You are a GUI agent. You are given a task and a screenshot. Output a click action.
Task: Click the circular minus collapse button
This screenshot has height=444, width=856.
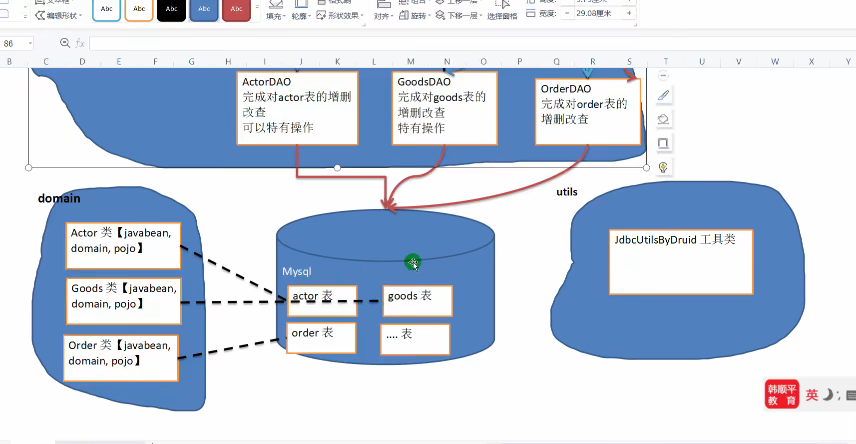pyautogui.click(x=663, y=75)
